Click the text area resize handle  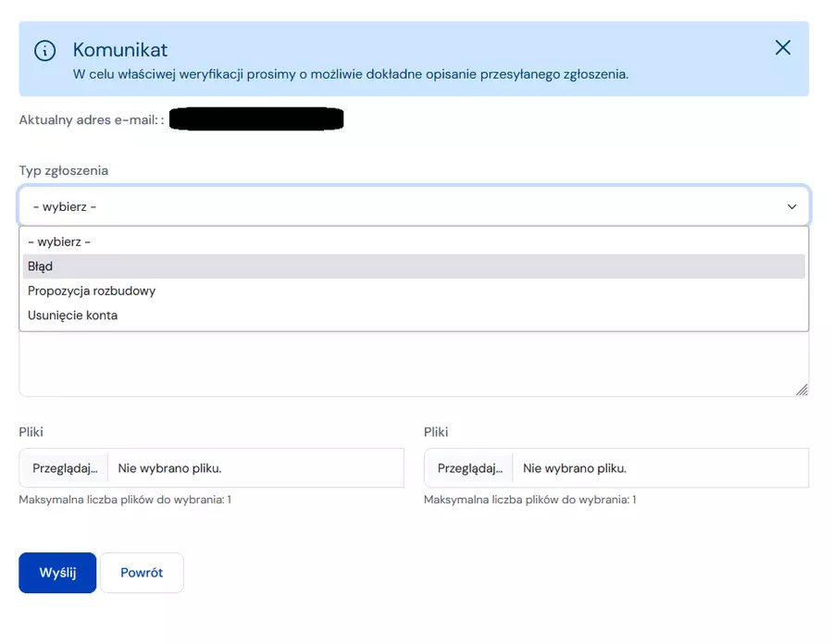coord(802,390)
